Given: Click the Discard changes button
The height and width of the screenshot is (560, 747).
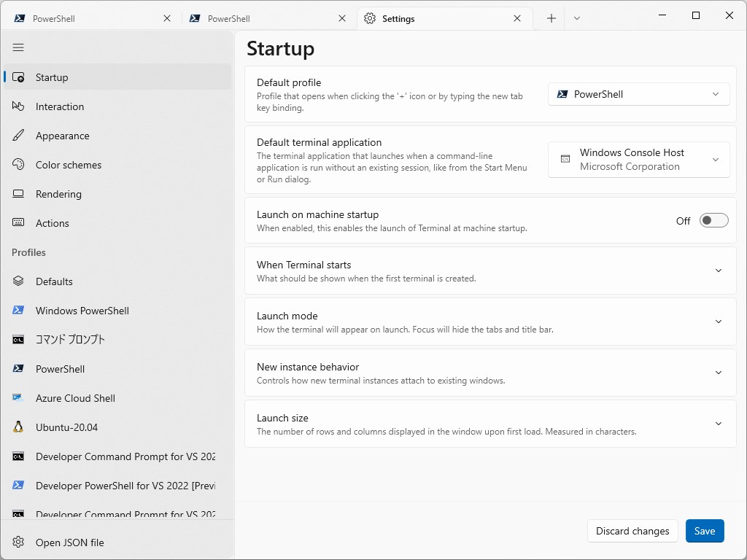Looking at the screenshot, I should point(632,531).
